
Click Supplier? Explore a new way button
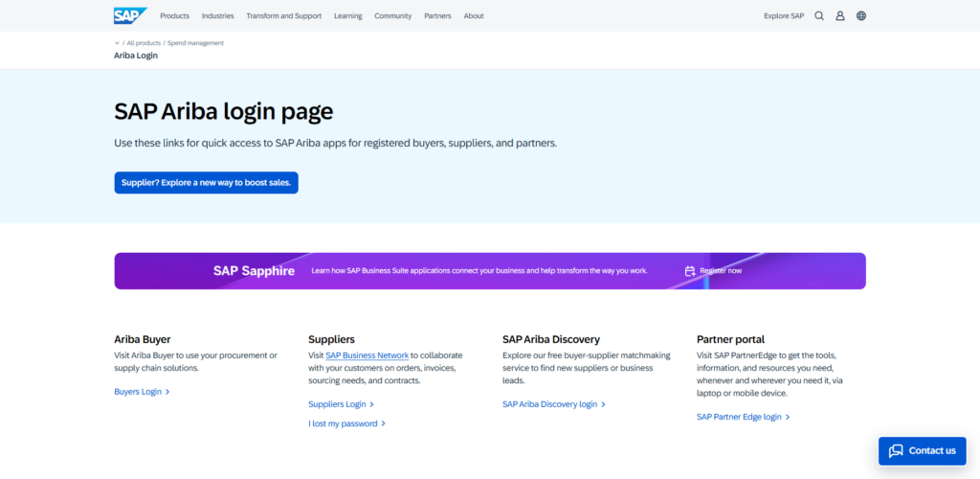(x=207, y=183)
